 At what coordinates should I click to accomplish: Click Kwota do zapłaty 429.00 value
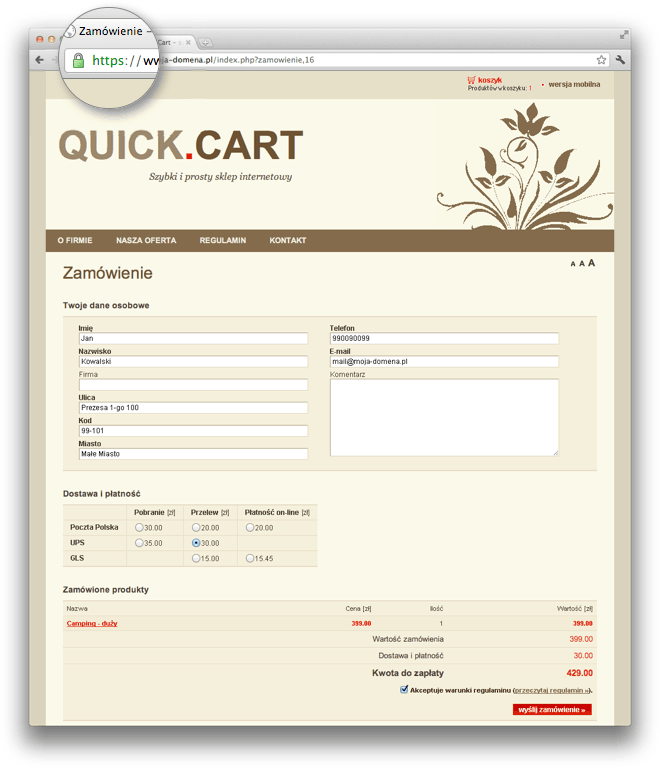[x=580, y=673]
